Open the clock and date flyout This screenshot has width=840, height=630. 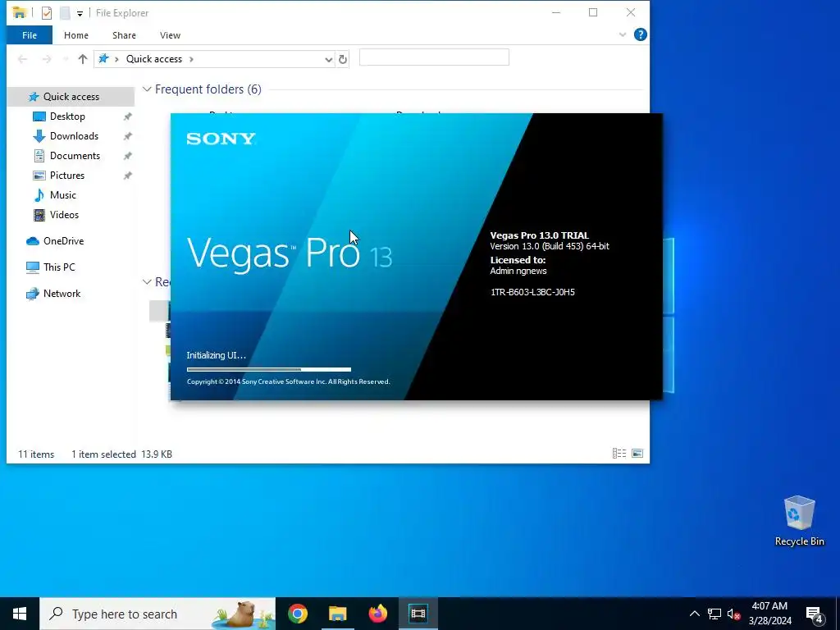769,614
